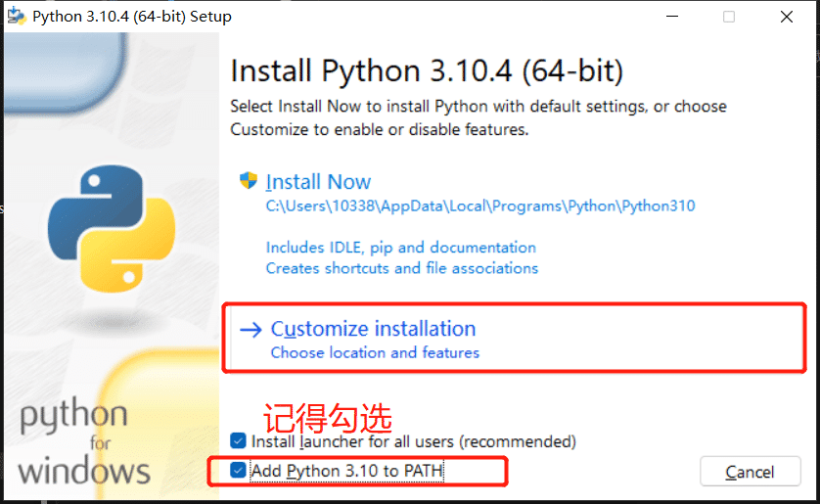820x504 pixels.
Task: Click the 'Choose location and features' subtitle
Action: coord(375,352)
